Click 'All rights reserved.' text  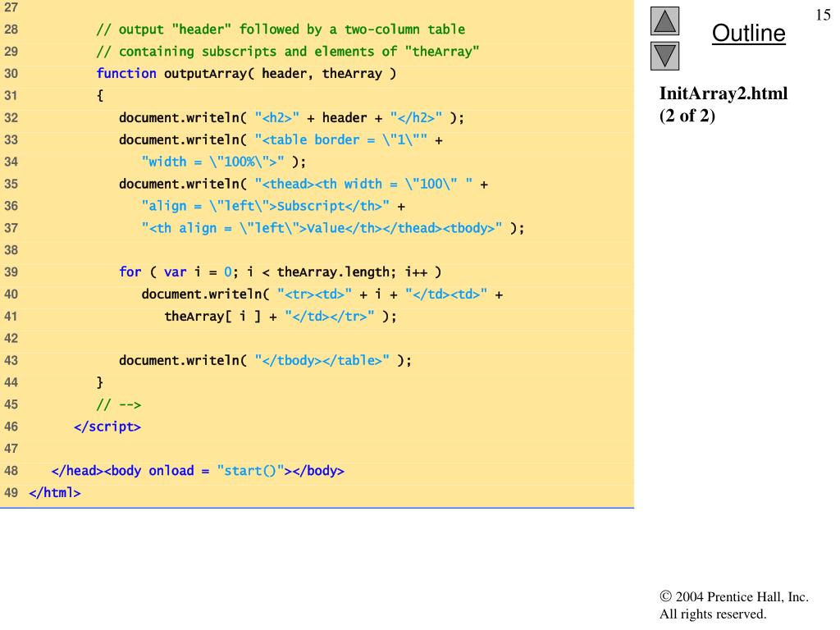tap(713, 614)
